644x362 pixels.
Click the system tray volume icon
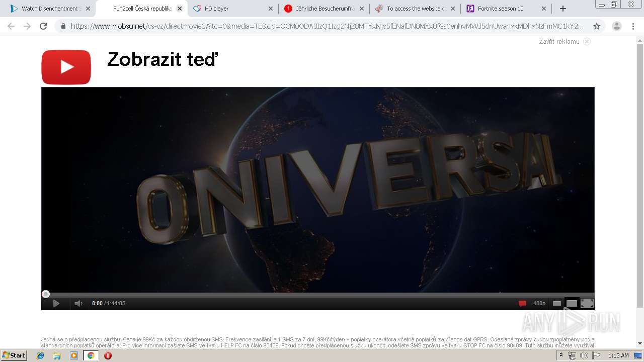[x=584, y=355]
